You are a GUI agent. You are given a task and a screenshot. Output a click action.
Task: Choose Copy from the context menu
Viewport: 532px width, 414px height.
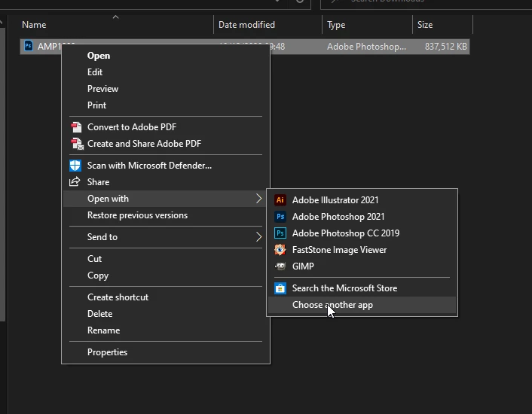[166, 275]
